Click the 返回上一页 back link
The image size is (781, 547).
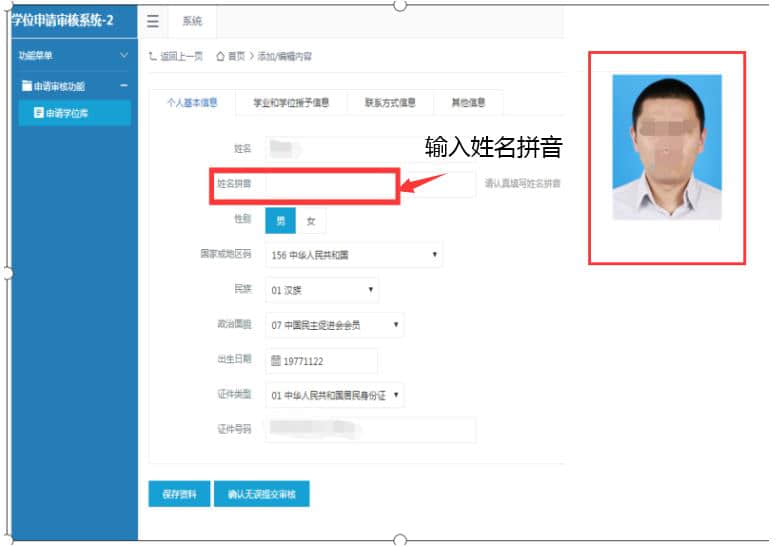click(x=179, y=57)
